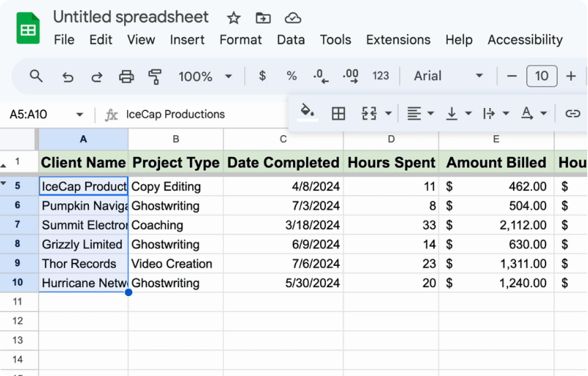588x376 pixels.
Task: Star the Untitled spreadsheet document
Action: click(x=233, y=18)
